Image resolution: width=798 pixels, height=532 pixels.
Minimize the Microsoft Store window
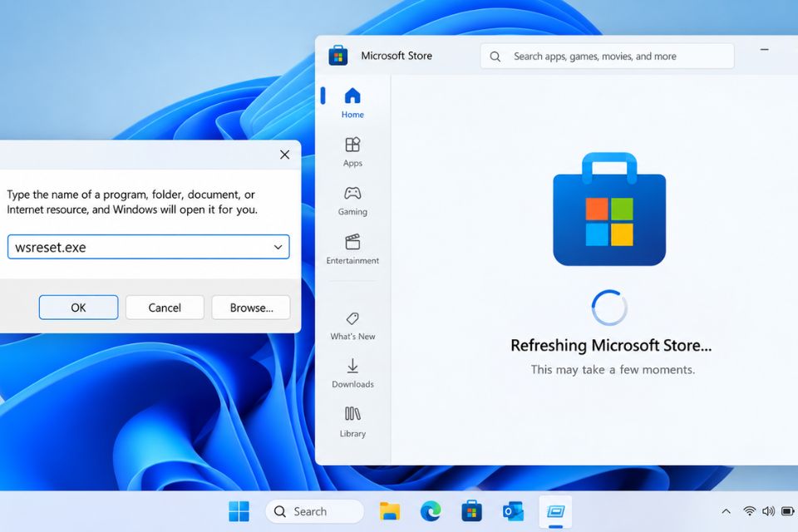[764, 50]
